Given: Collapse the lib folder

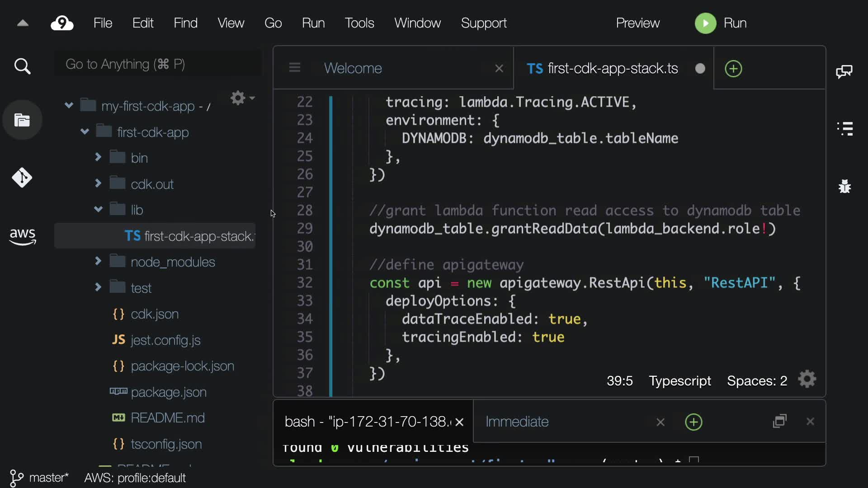Looking at the screenshot, I should pos(98,209).
